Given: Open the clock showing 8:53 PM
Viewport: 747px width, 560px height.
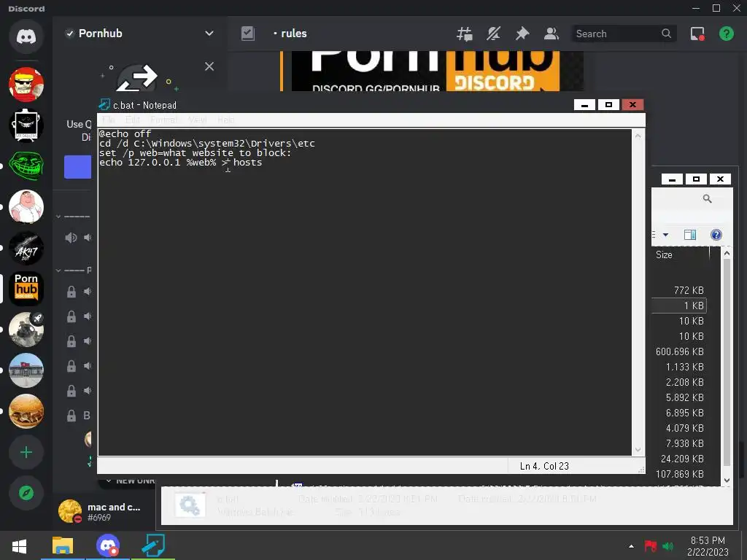Looking at the screenshot, I should [x=708, y=546].
